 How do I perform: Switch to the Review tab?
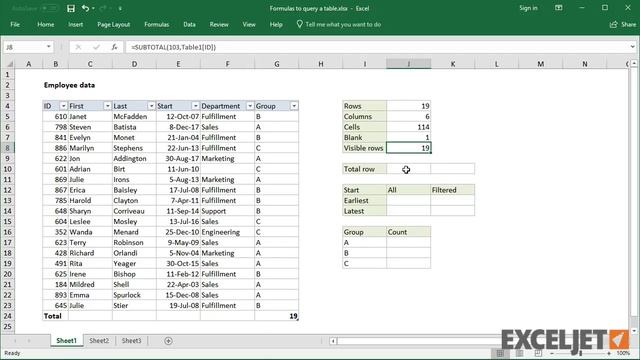pos(219,24)
